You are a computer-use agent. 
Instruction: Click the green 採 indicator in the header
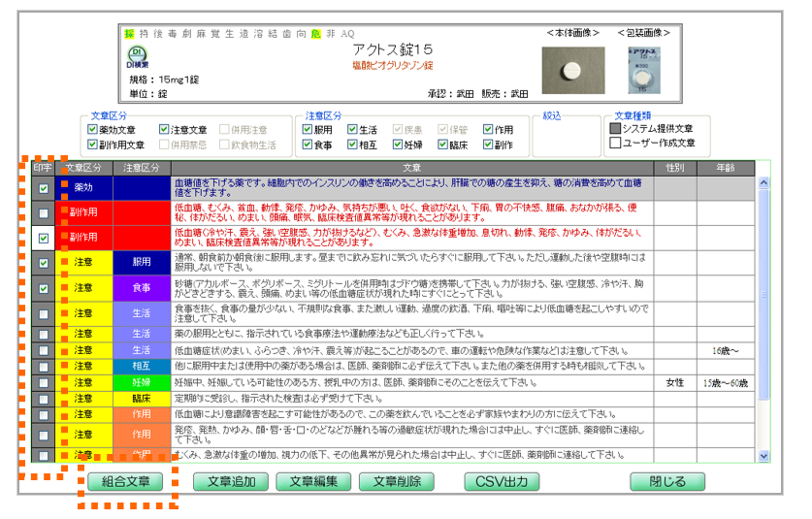(128, 34)
